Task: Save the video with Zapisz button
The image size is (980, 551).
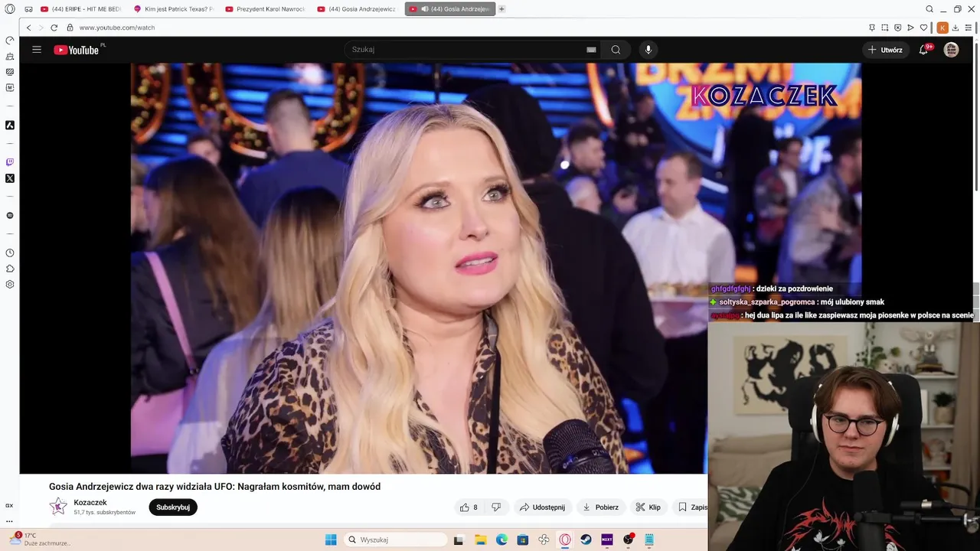Action: click(x=691, y=507)
